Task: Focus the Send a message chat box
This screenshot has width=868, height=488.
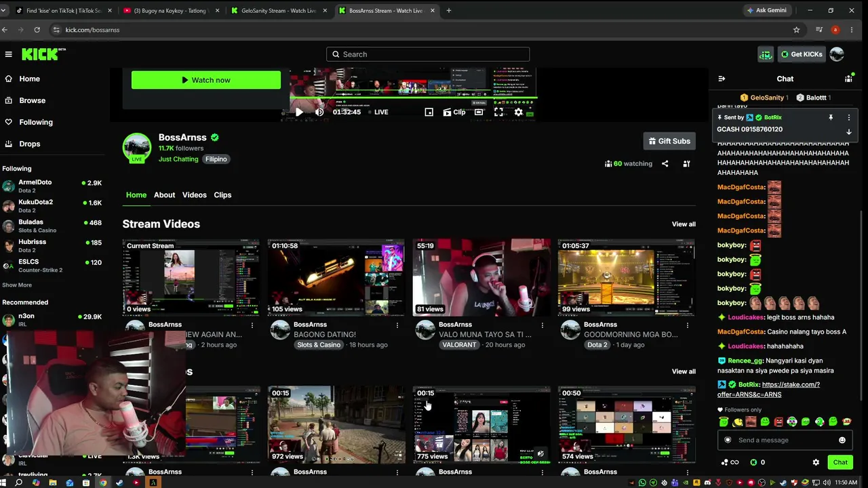Action: (785, 440)
